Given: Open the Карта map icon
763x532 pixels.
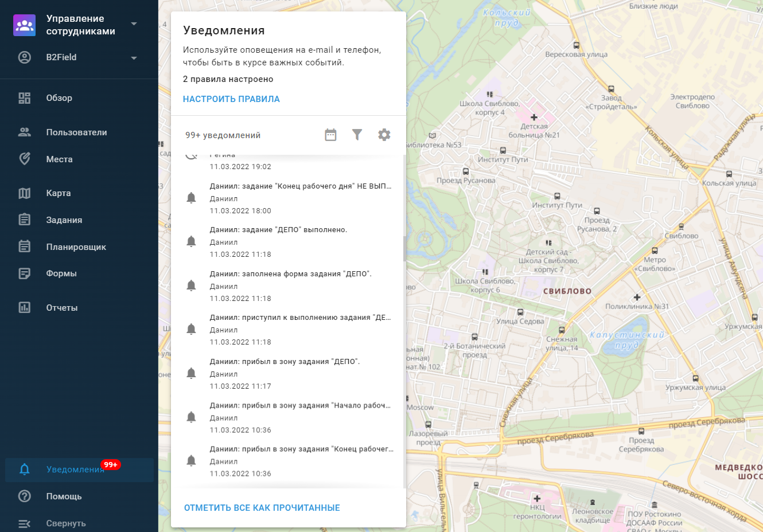Looking at the screenshot, I should pos(25,193).
